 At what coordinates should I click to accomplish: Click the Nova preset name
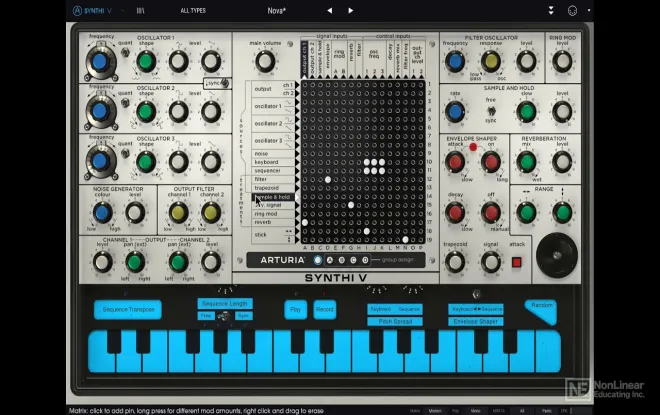coord(277,11)
